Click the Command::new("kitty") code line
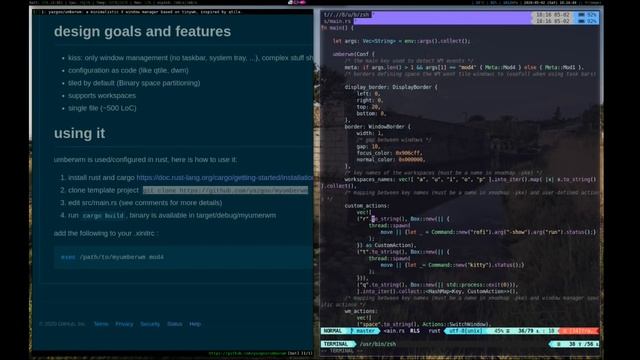 pos(452,265)
